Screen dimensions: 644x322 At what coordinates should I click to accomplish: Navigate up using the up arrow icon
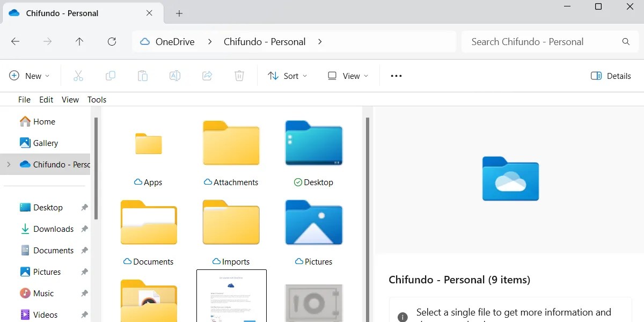[79, 41]
